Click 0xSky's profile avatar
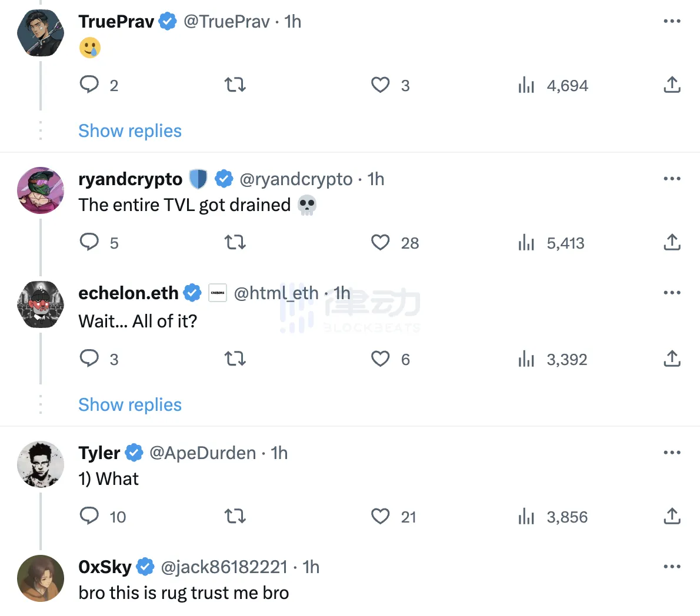 point(41,578)
